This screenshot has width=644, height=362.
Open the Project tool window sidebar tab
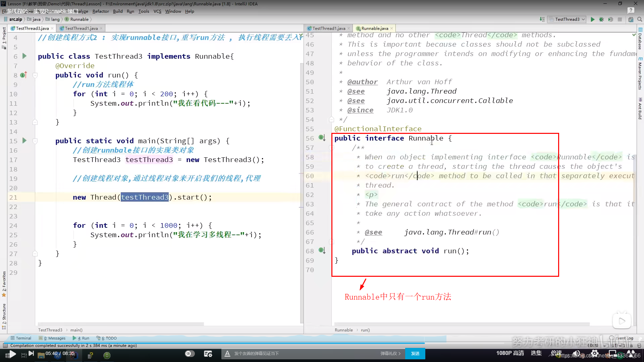pyautogui.click(x=4, y=38)
